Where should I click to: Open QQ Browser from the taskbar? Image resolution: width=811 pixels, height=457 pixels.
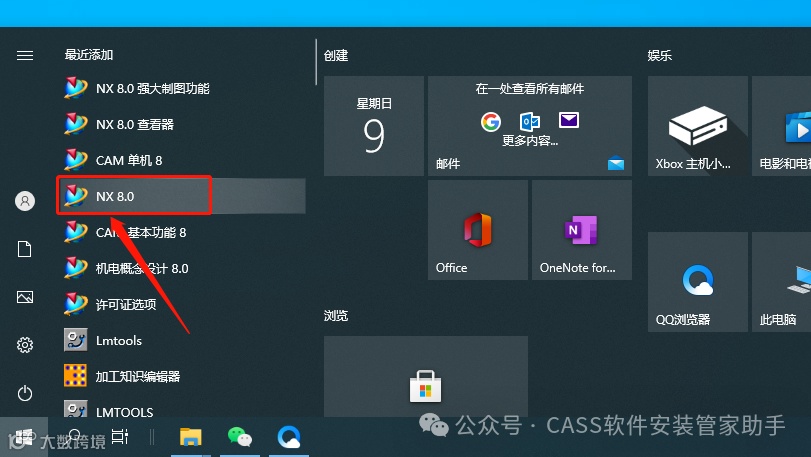tap(289, 437)
